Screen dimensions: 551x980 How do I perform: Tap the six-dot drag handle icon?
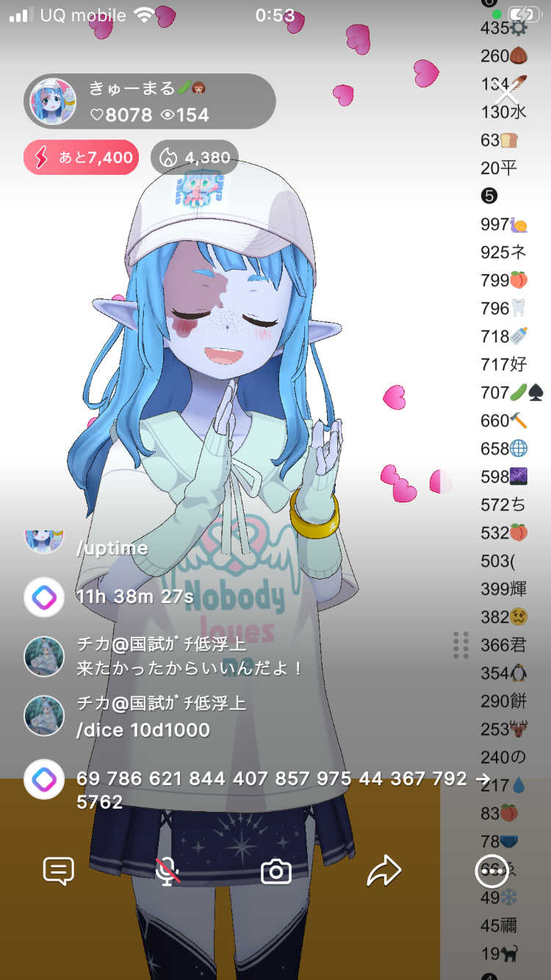(x=461, y=645)
